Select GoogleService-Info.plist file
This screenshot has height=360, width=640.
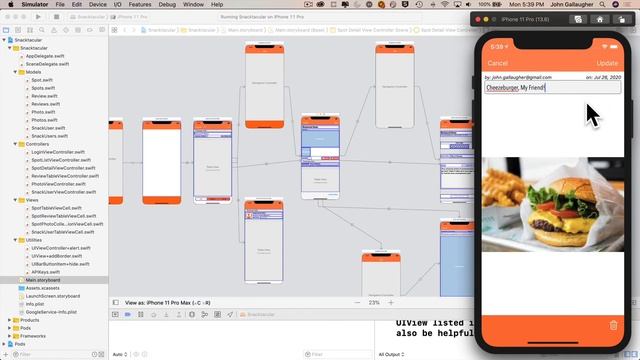[x=51, y=312]
